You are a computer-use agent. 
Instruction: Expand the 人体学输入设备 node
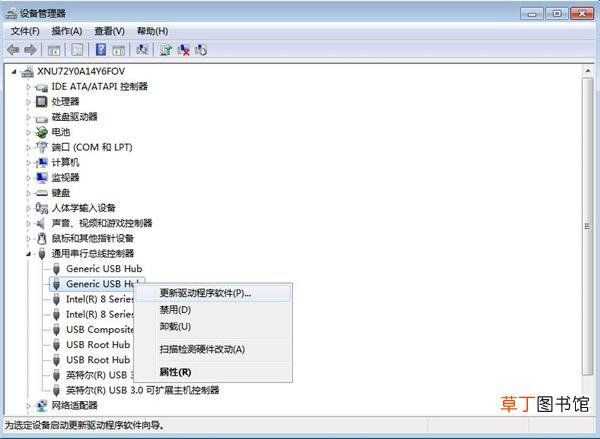[28, 208]
